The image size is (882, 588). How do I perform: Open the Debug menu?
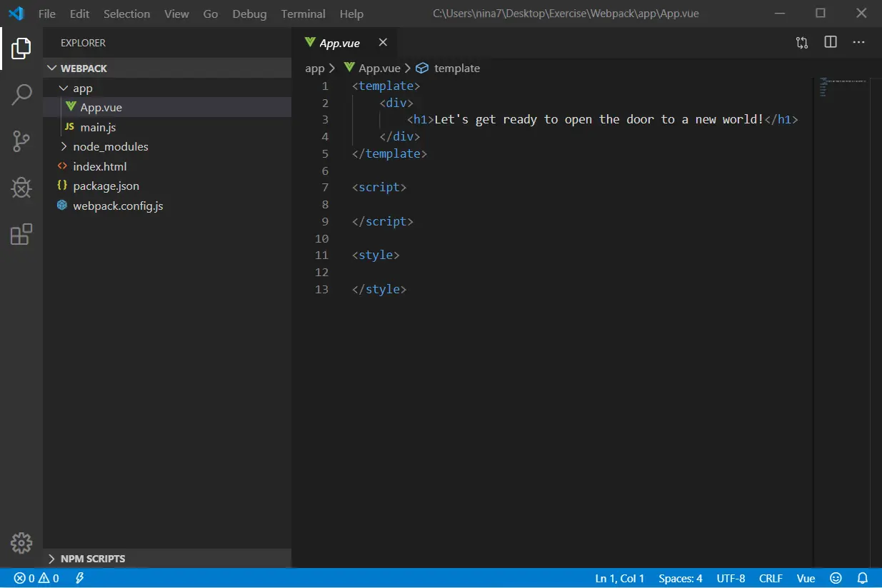pyautogui.click(x=249, y=14)
